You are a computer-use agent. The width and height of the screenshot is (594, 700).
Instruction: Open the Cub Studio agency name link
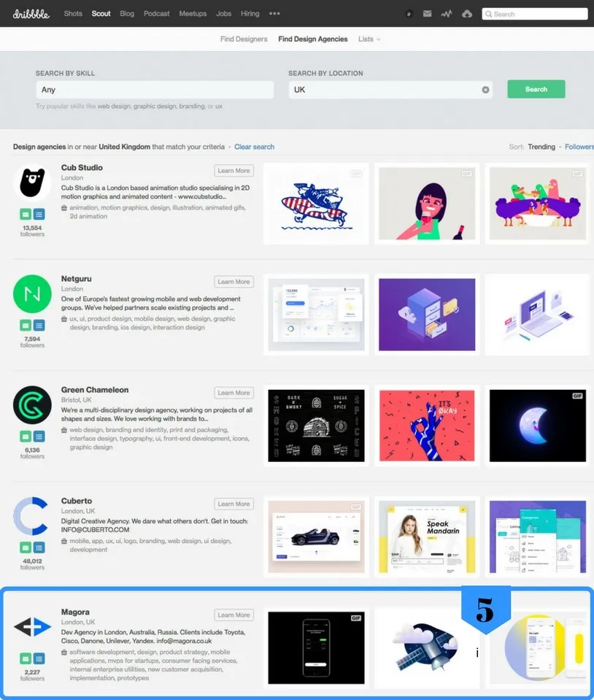82,167
